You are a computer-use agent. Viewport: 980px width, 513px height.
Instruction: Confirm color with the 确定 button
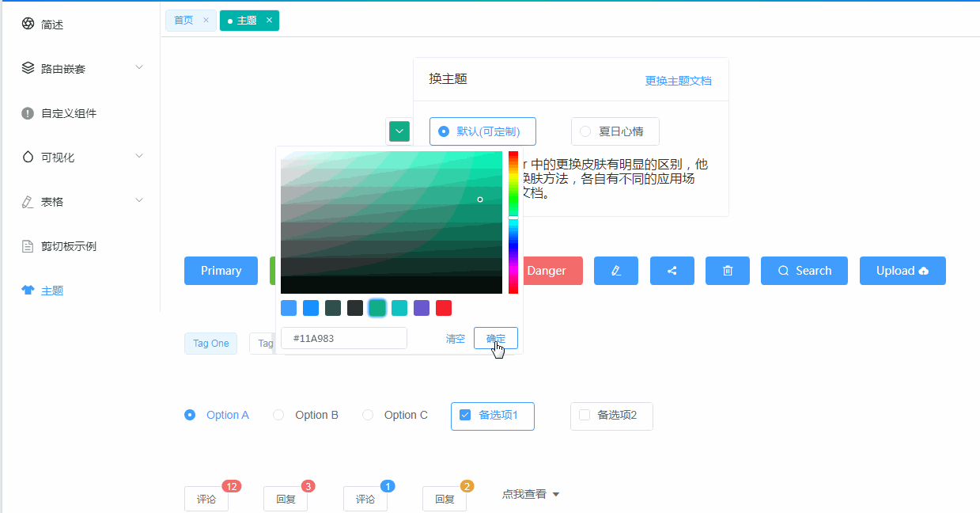[x=496, y=338]
